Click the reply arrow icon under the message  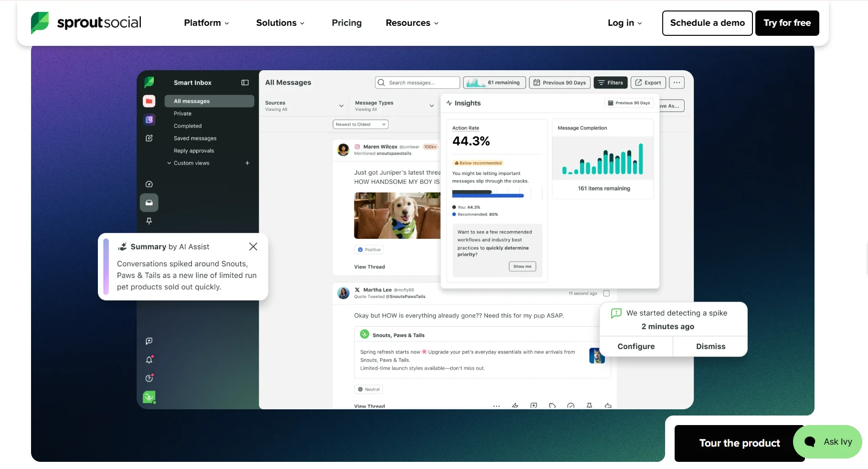[x=608, y=405]
